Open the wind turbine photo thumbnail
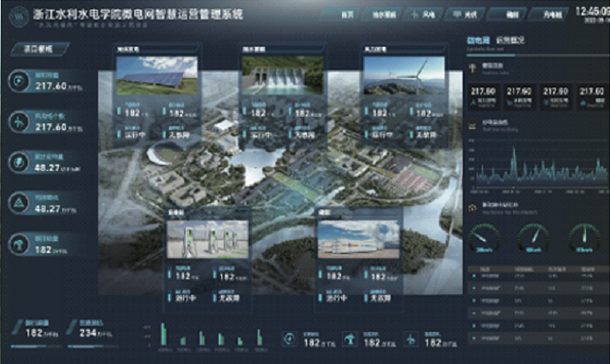610x364 pixels. point(404,76)
